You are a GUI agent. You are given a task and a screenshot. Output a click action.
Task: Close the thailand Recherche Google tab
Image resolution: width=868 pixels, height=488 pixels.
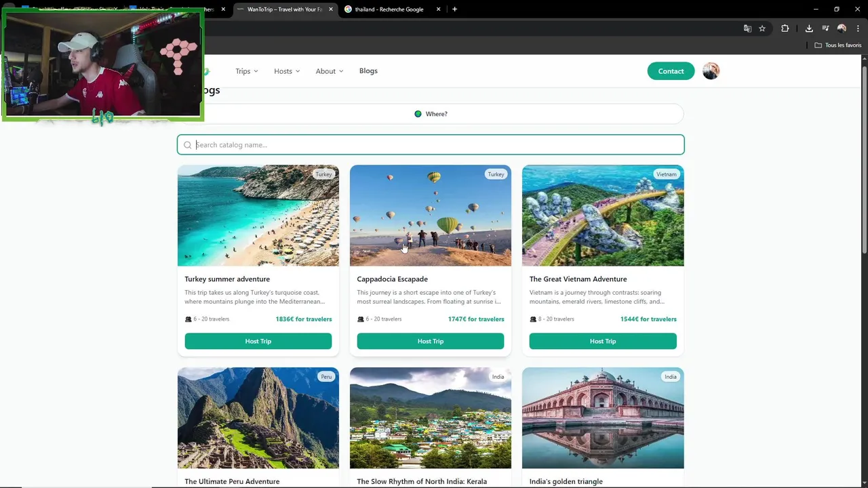(439, 9)
